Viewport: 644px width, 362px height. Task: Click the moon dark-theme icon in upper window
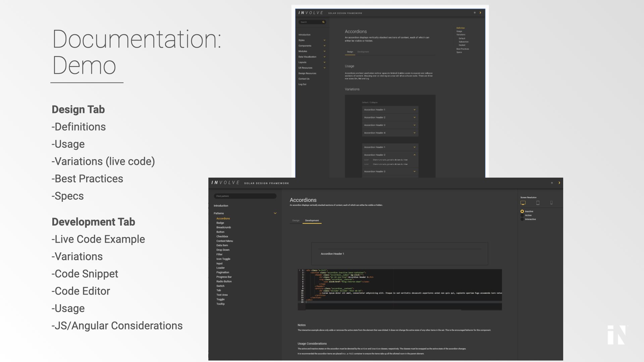[x=480, y=13]
